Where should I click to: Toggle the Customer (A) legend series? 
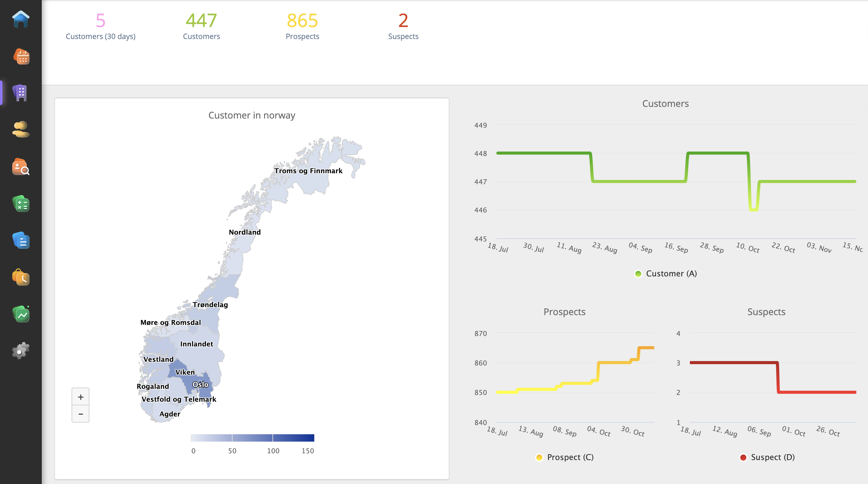coord(666,274)
